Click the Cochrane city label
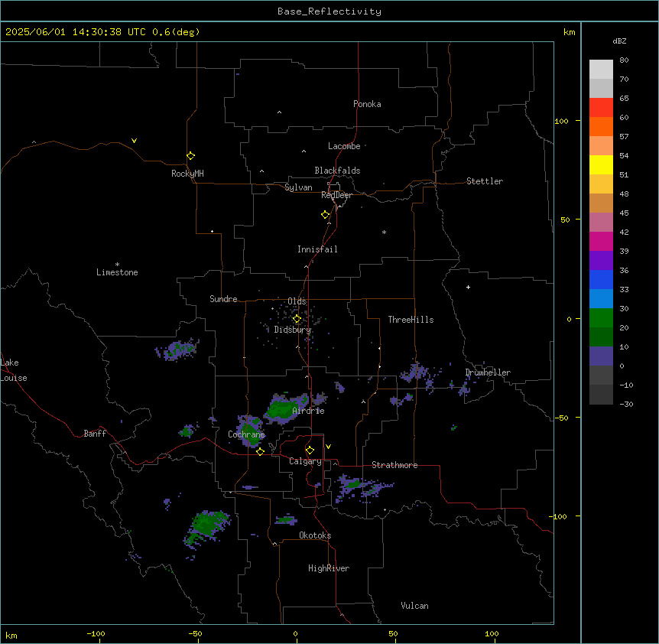The image size is (659, 644). click(246, 434)
